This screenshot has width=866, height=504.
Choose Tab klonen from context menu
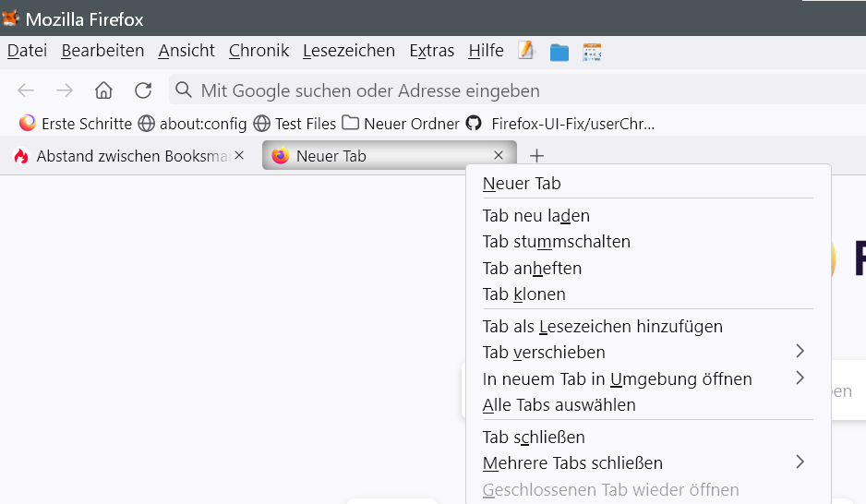click(523, 294)
